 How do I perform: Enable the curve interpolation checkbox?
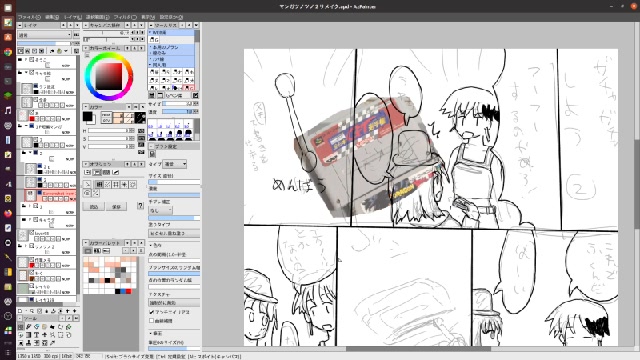point(152,321)
